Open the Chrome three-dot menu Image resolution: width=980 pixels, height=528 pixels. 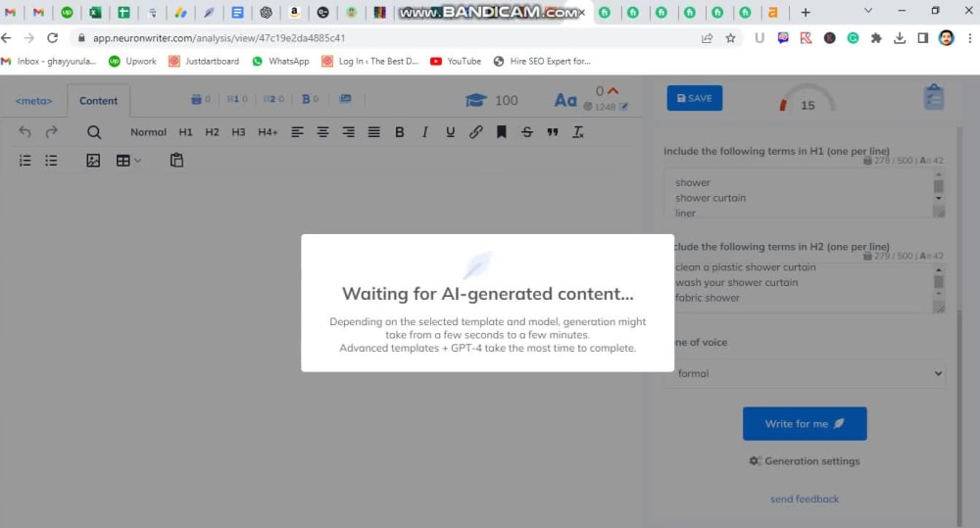click(970, 38)
